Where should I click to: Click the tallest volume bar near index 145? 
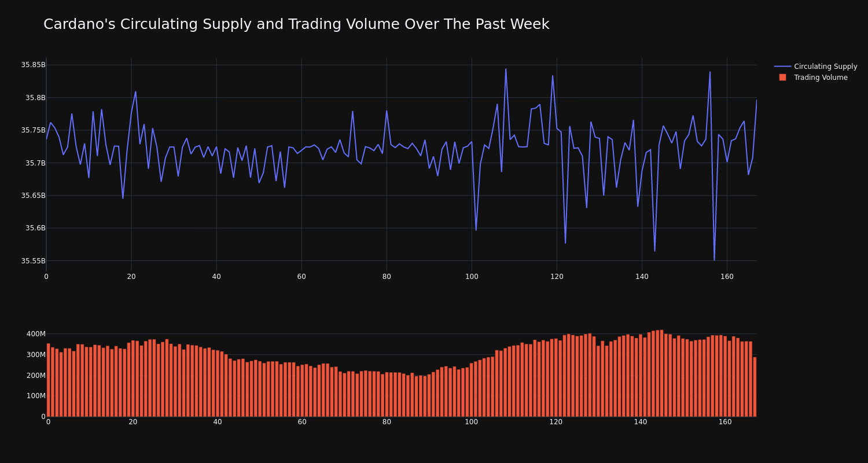[661, 373]
